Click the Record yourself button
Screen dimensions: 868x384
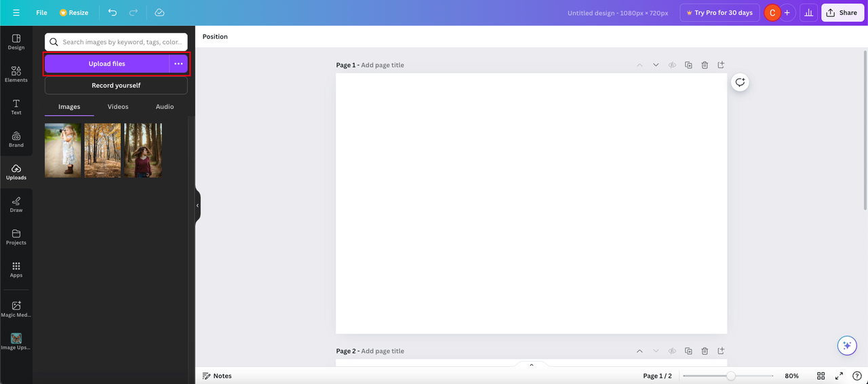click(x=116, y=85)
